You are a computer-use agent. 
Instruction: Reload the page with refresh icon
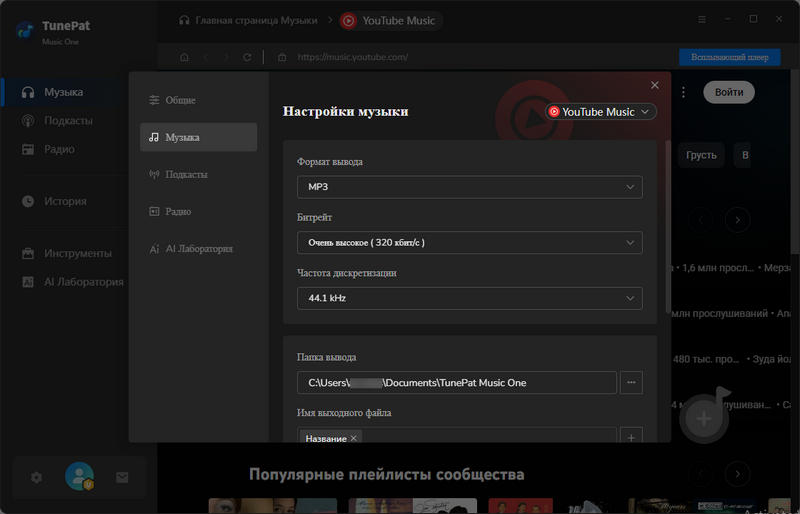[x=247, y=57]
